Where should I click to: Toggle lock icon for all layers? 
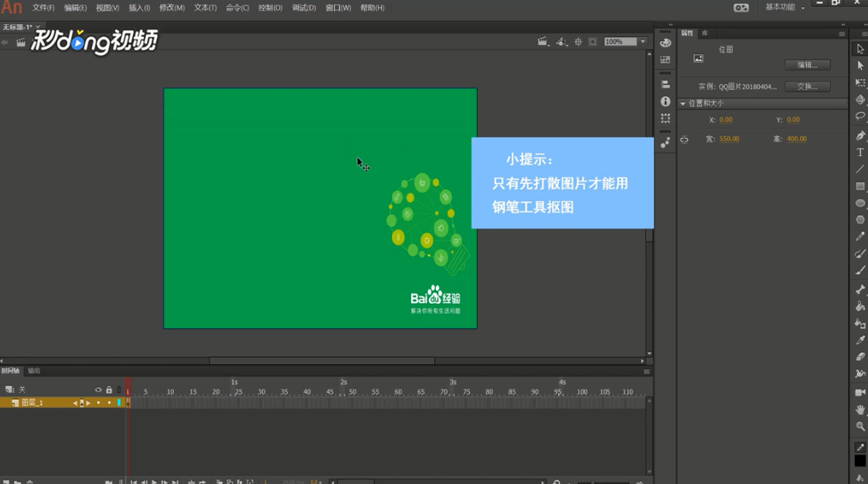click(x=109, y=390)
